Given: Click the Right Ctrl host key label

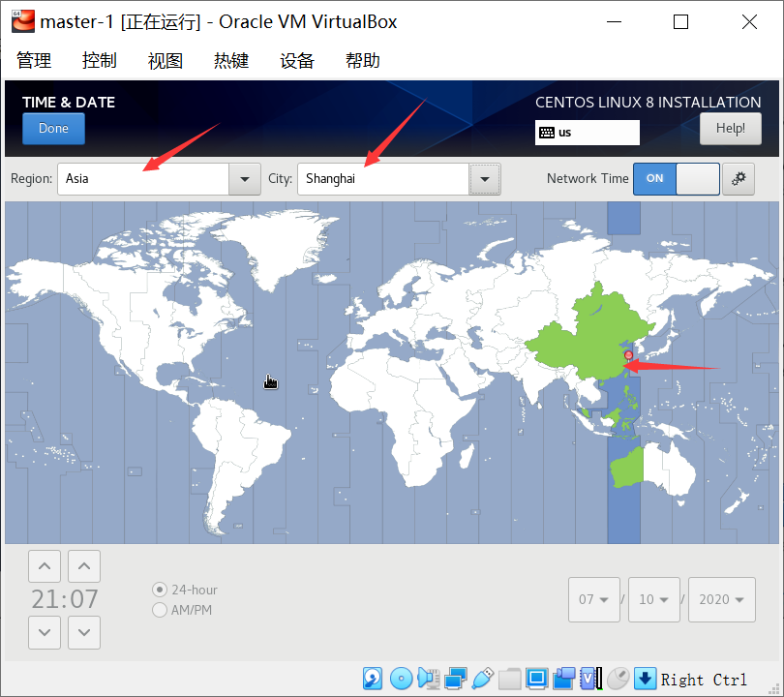Looking at the screenshot, I should (704, 680).
